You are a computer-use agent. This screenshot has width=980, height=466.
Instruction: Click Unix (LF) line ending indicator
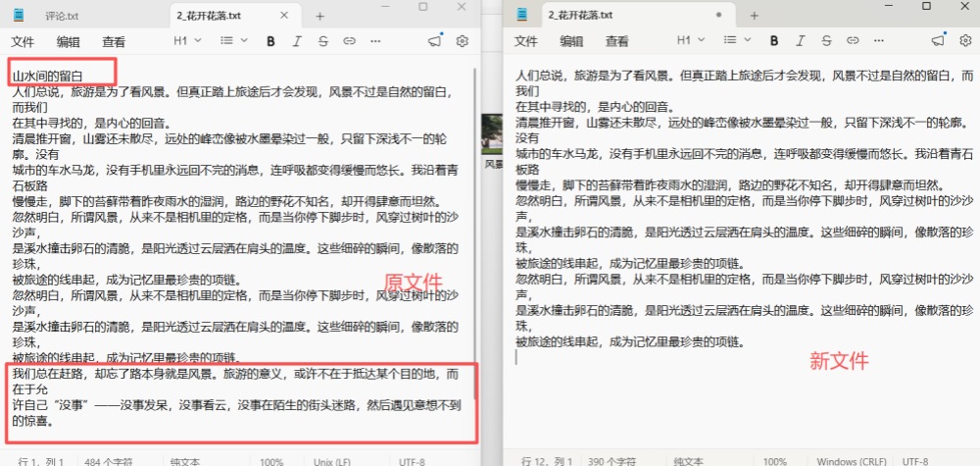[x=332, y=462]
